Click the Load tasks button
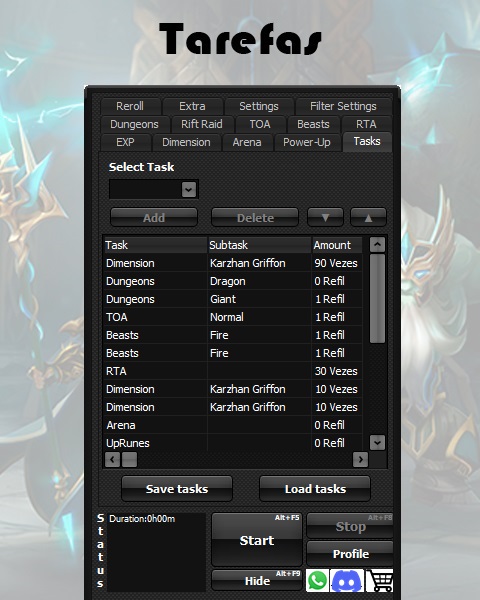 tap(315, 489)
